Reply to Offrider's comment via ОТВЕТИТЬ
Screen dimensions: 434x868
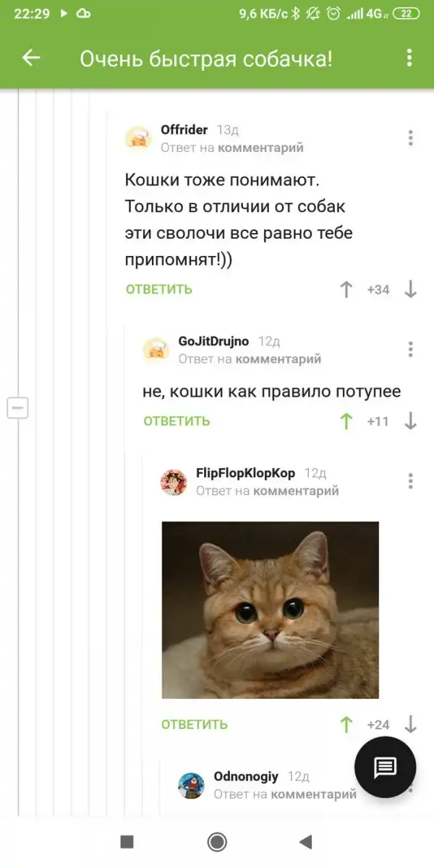point(159,289)
